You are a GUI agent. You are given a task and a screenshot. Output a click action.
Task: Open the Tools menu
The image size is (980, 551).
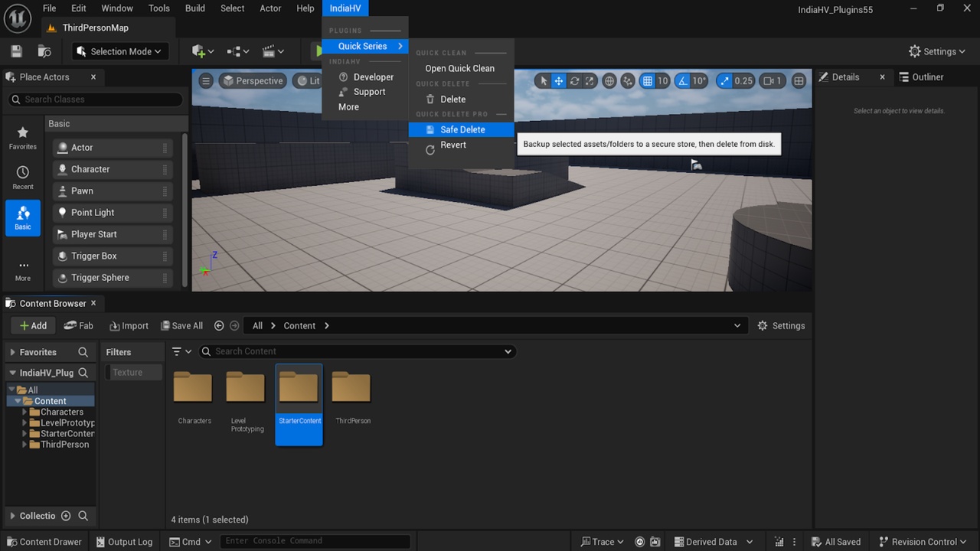159,8
